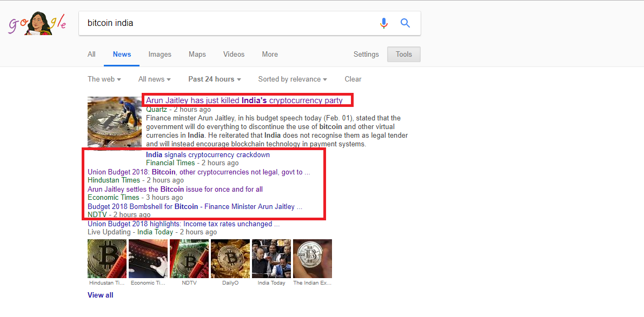Expand the All news dropdown

(155, 79)
